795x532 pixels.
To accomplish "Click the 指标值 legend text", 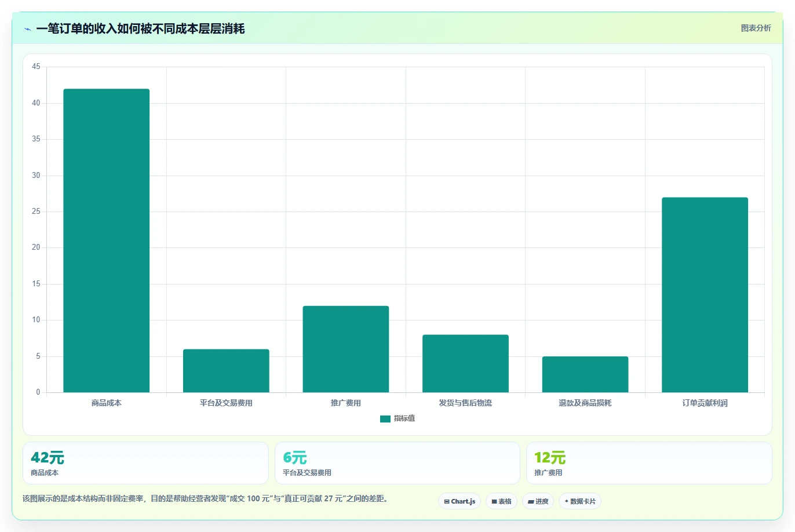I will [404, 418].
